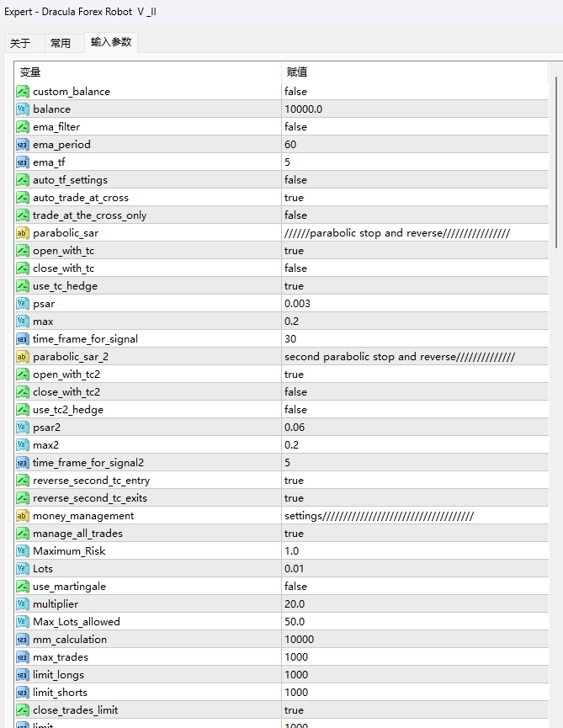Select the Lots value 0.01
This screenshot has width=563, height=728.
pyautogui.click(x=295, y=569)
